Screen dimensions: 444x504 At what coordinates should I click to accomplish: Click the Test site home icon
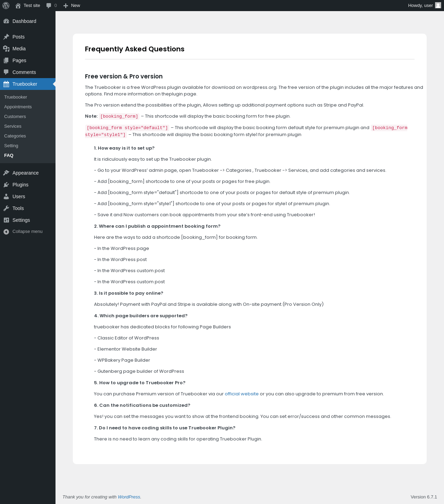(x=18, y=6)
